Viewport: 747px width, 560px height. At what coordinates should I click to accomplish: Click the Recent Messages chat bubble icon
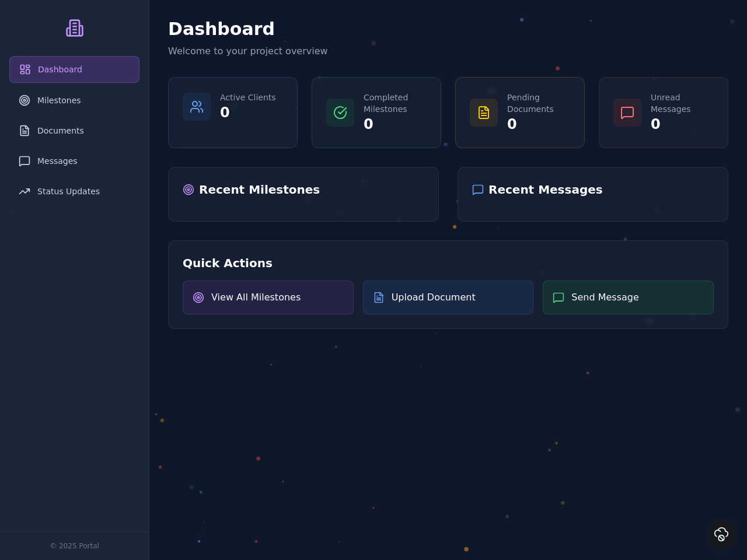point(478,190)
